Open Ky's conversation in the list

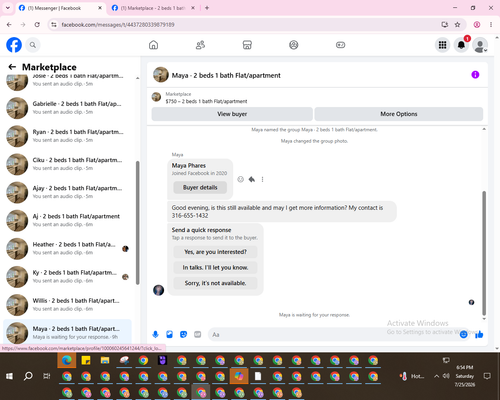67,277
